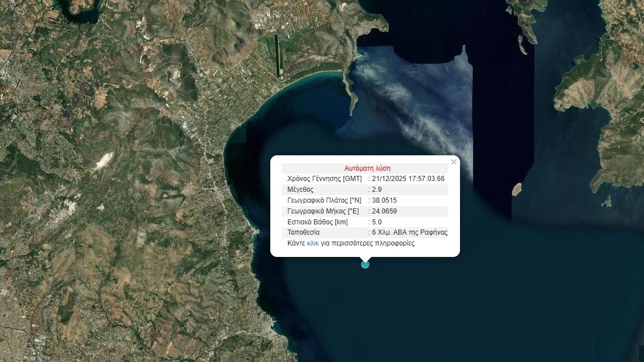
Task: Click the location text '6 Χλμ. ΑΒΑ της Ραφήνας'
Action: tap(410, 232)
